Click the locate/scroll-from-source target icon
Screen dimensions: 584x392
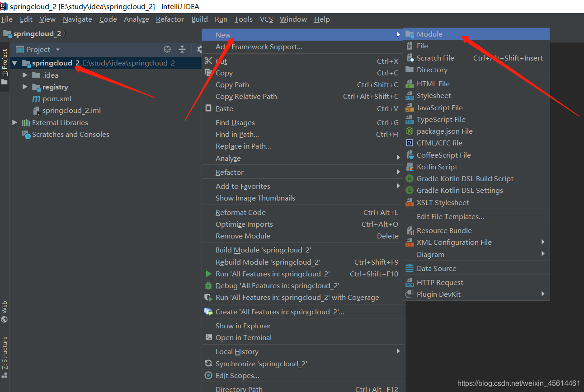click(x=167, y=49)
